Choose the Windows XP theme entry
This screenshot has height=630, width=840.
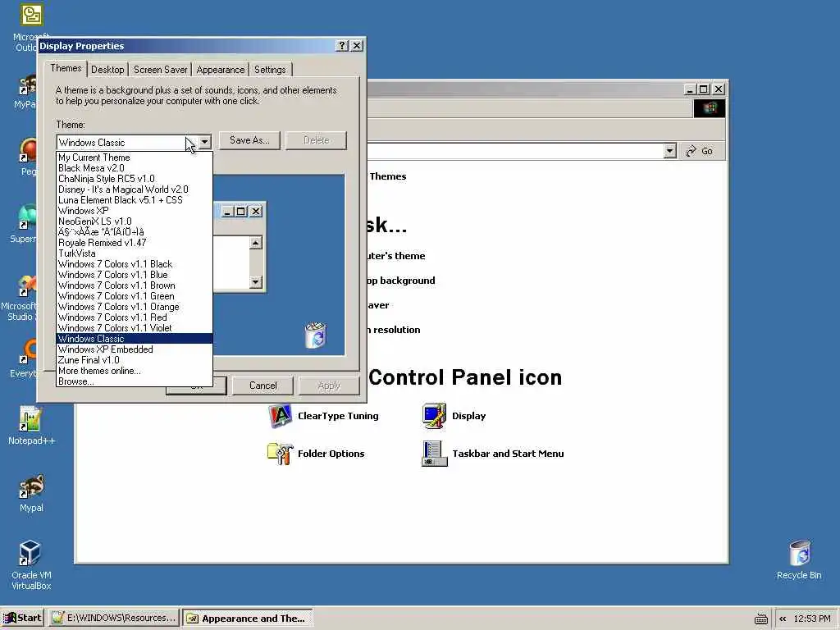tap(135, 211)
